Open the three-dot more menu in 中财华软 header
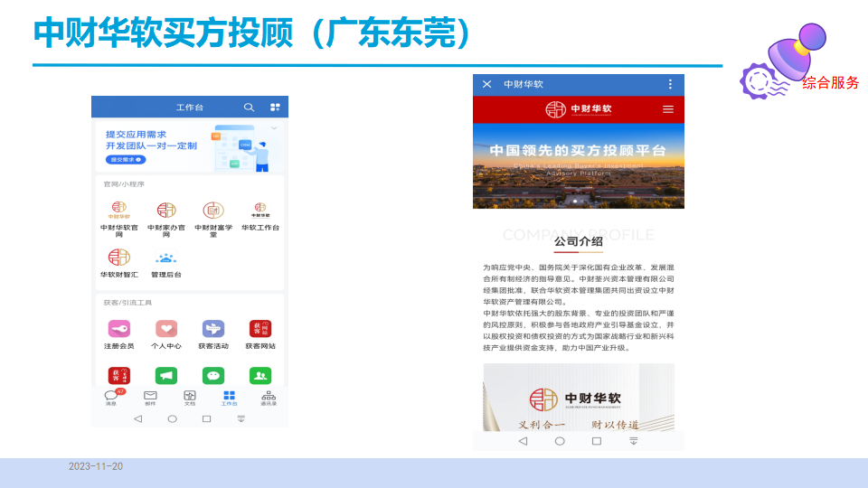The width and height of the screenshot is (868, 488). point(670,84)
